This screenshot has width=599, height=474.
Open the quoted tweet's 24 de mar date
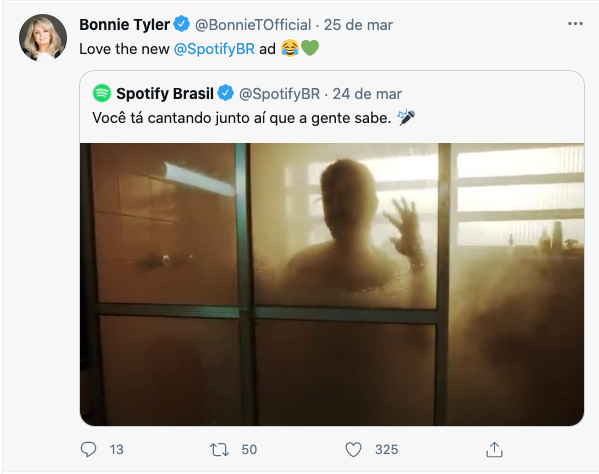pyautogui.click(x=367, y=94)
